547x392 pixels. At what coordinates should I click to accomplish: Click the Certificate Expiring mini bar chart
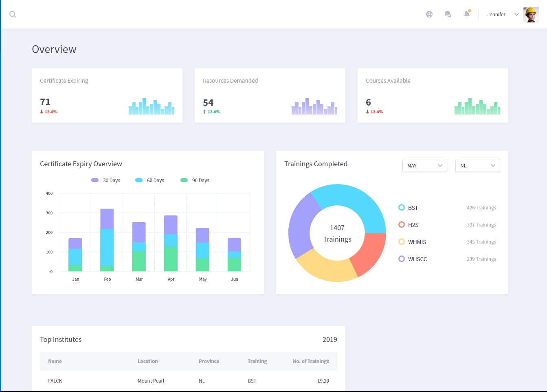pos(152,106)
